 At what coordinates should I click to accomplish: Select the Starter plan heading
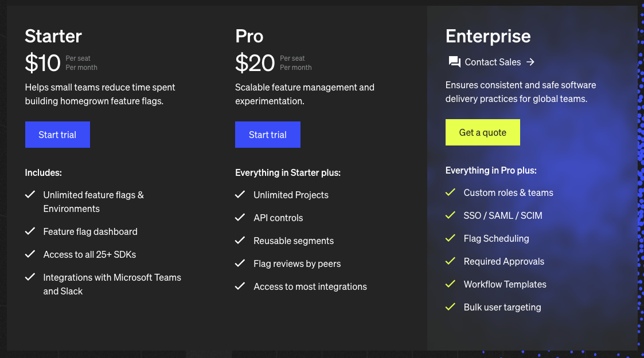[53, 36]
